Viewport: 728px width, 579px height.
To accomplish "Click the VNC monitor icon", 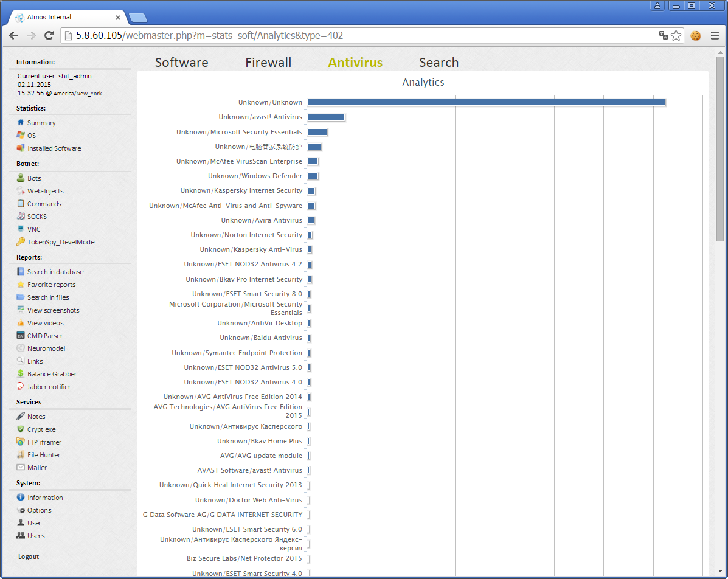I will 21,229.
